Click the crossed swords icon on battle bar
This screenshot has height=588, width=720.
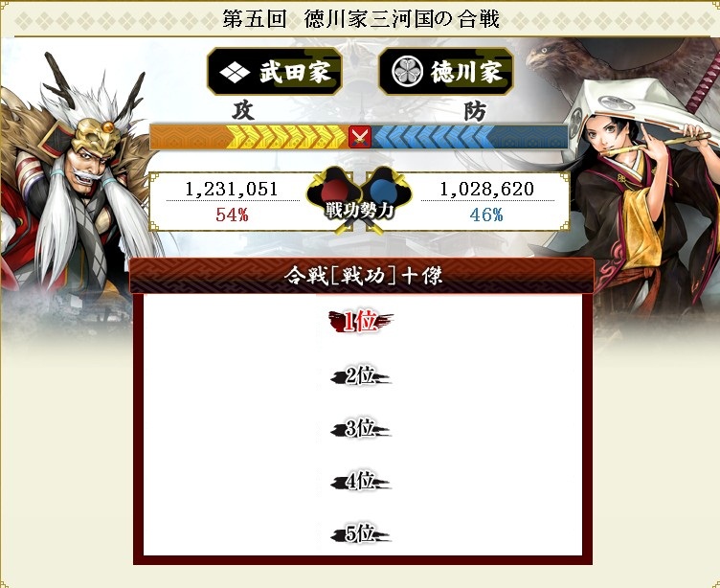(360, 137)
